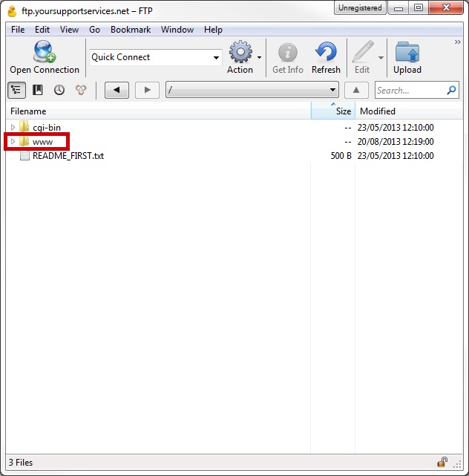The image size is (469, 476).
Task: Expand the www folder tree
Action: point(13,142)
